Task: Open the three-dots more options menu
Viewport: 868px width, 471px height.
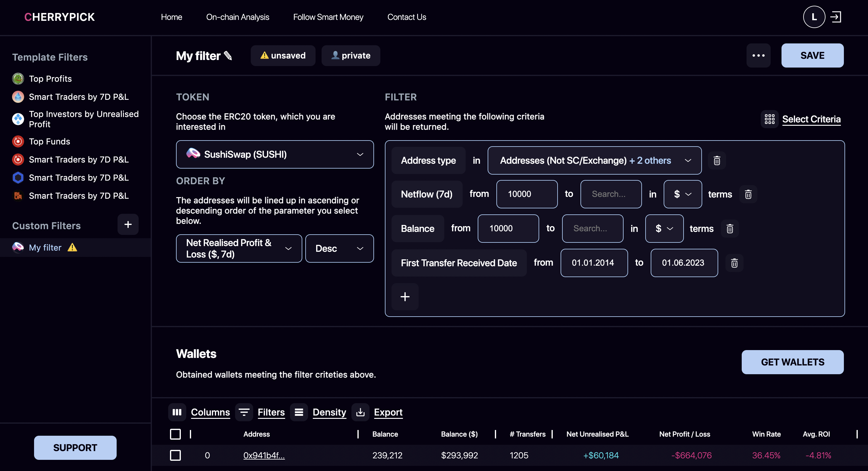Action: (758, 55)
